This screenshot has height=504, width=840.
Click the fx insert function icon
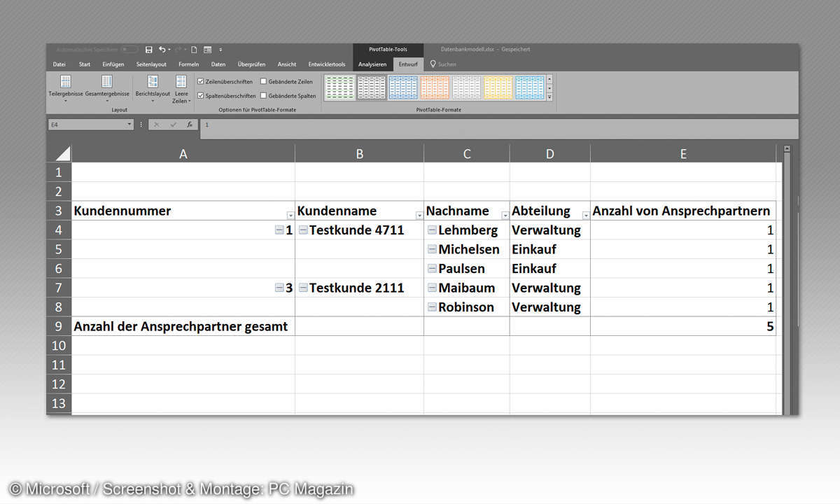coord(190,125)
